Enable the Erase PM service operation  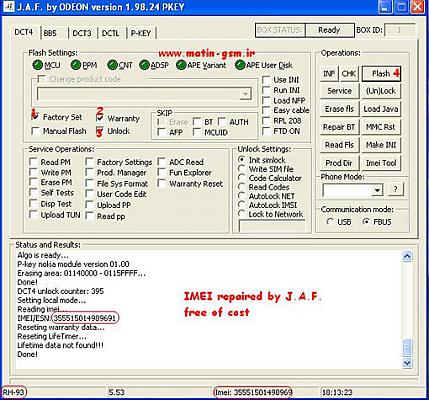[33, 183]
